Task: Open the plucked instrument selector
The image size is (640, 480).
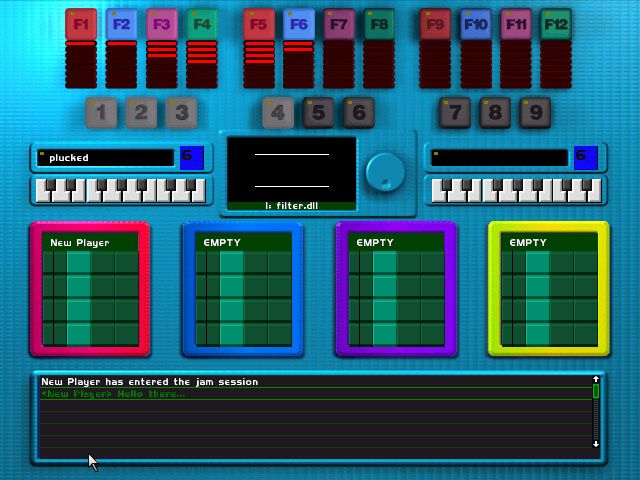Action: pos(105,158)
